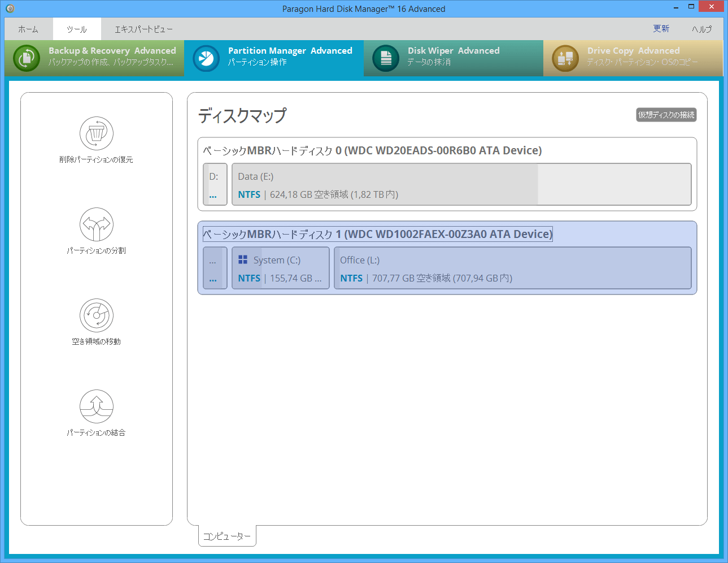728x563 pixels.
Task: Click the Disk Wiper document icon
Action: [386, 58]
